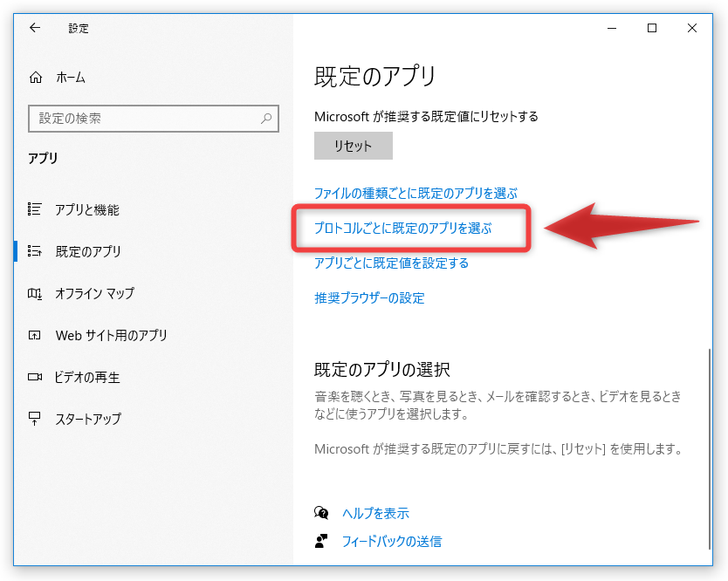Click the 既定のアプリ sidebar icon
Viewport: 728px width, 581px height.
[34, 251]
